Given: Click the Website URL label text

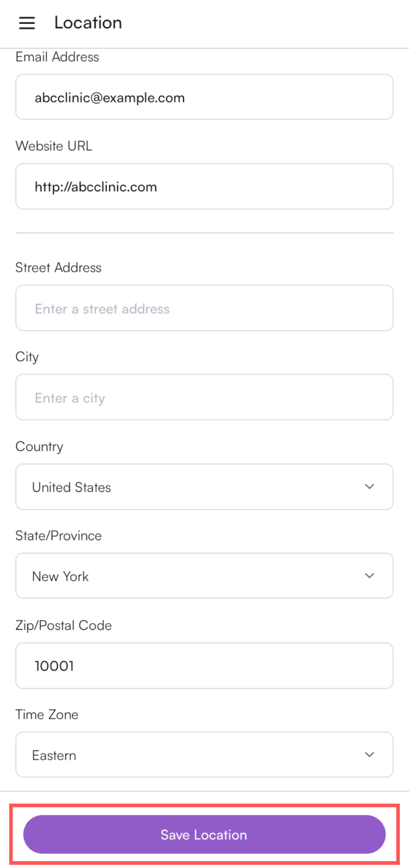Looking at the screenshot, I should pyautogui.click(x=54, y=146).
